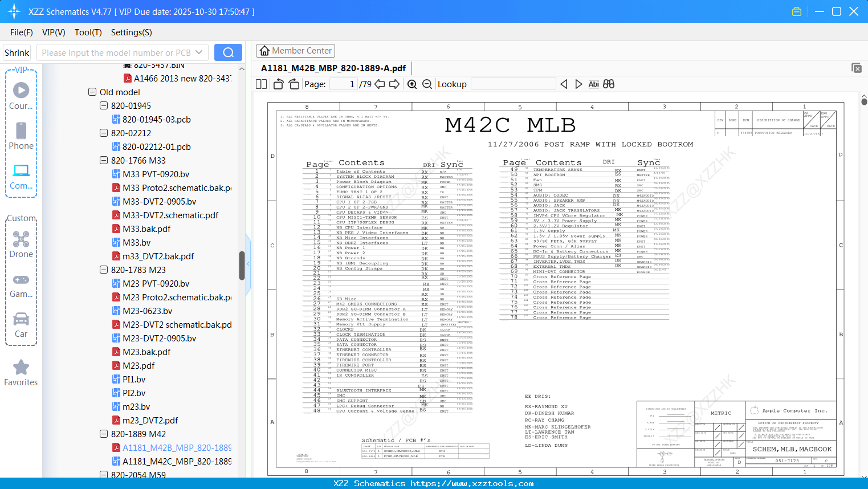Select the Phone category icon
This screenshot has height=489, width=868.
coord(21,136)
